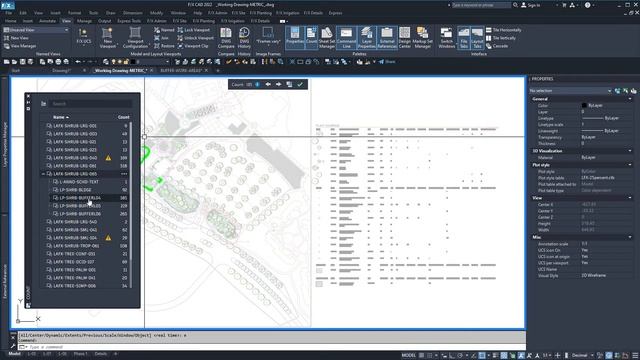Toggle File Tabs display
640x360 pixels.
click(x=464, y=38)
